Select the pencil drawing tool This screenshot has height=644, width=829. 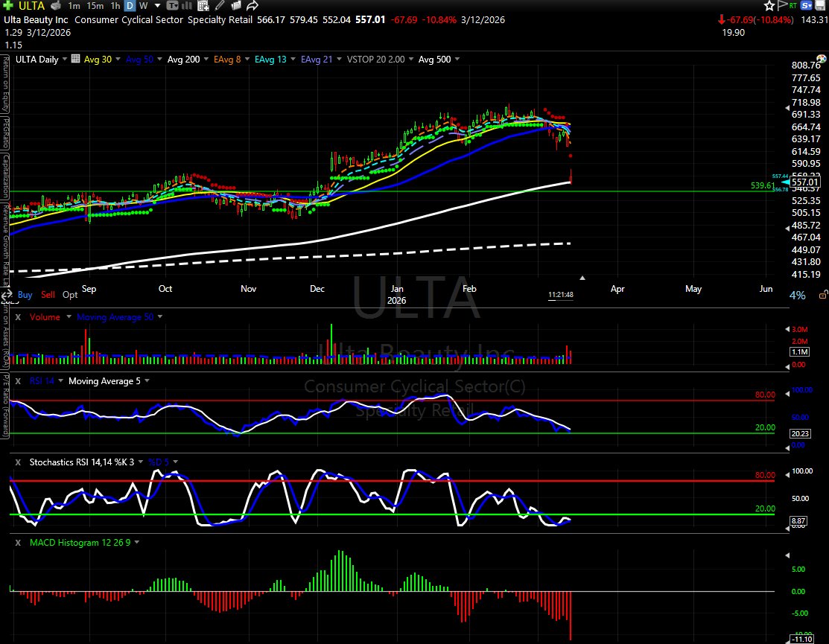coord(220,6)
